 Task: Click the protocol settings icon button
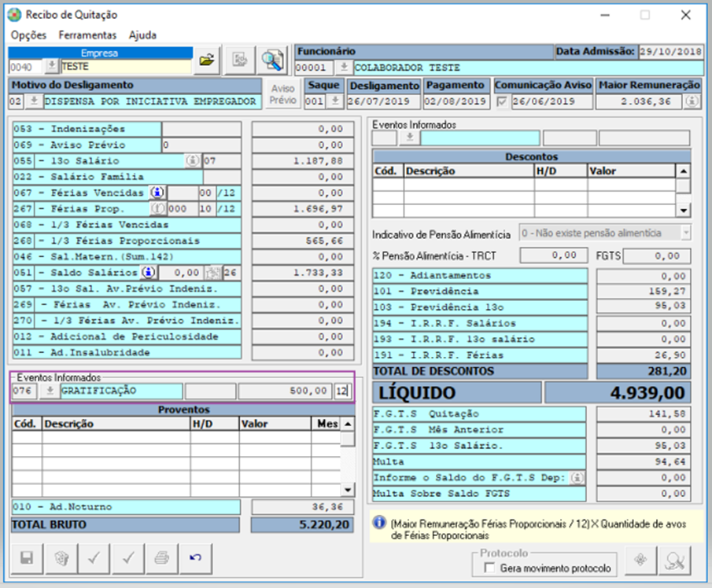(x=640, y=560)
